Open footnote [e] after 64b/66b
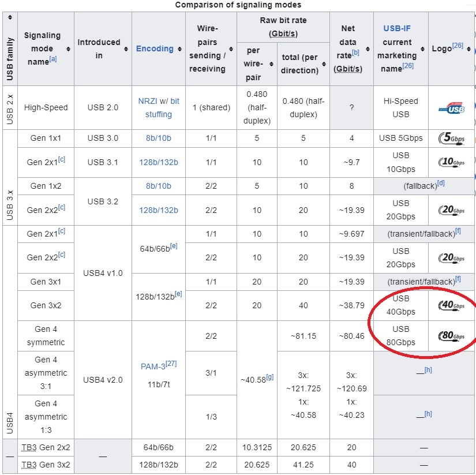This screenshot has height=475, width=476. tap(174, 246)
